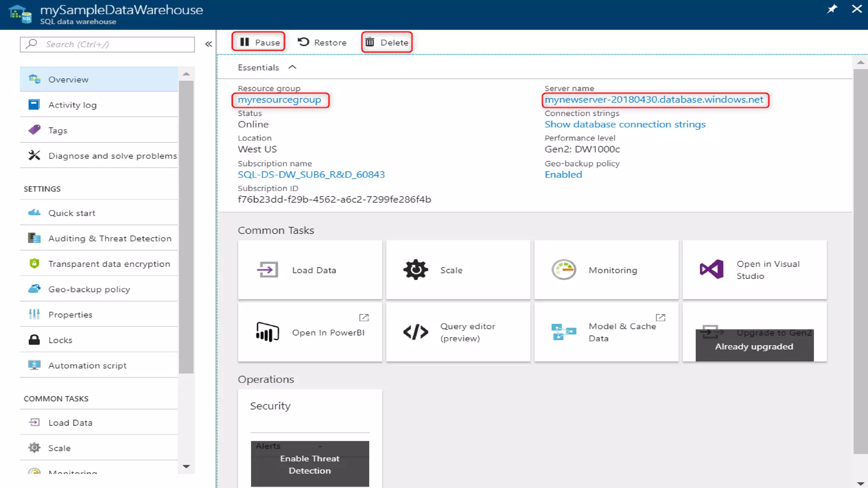This screenshot has width=868, height=488.
Task: Click external link icon on PowerBI tile
Action: click(364, 317)
